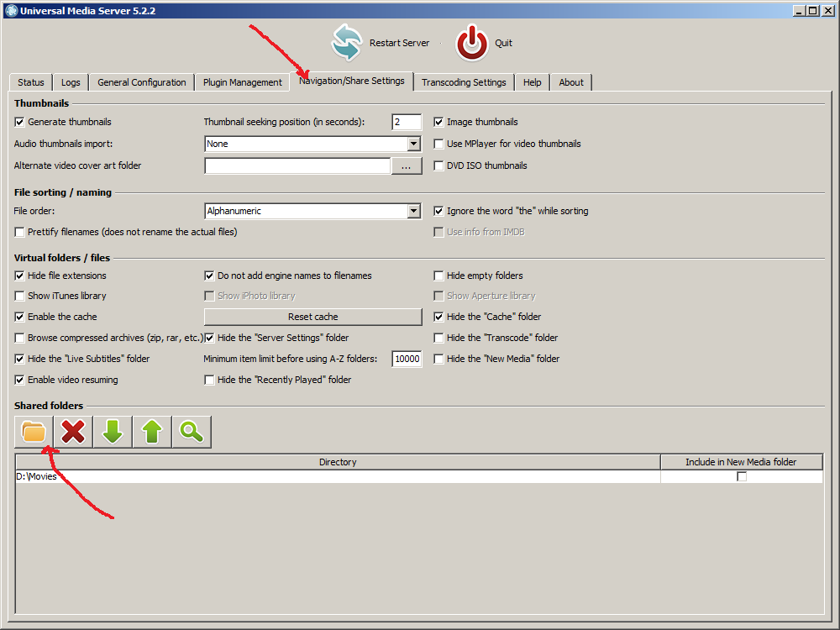Image resolution: width=840 pixels, height=630 pixels.
Task: Open Plugin Management tab
Action: pyautogui.click(x=243, y=82)
